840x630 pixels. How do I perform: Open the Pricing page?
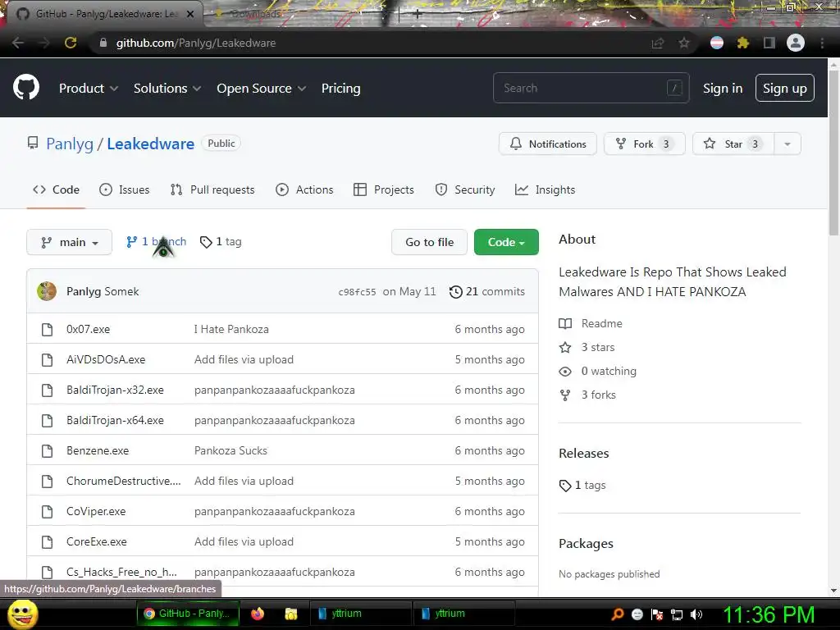tap(340, 89)
